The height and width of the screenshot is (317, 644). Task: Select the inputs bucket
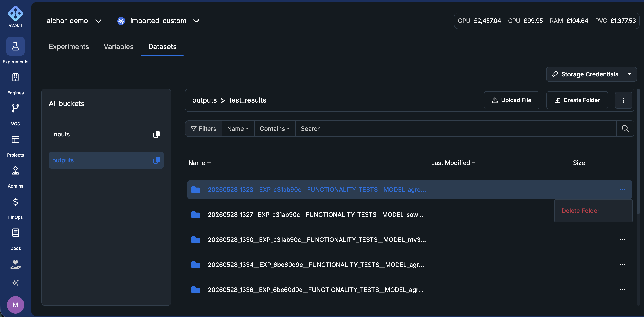(x=106, y=134)
